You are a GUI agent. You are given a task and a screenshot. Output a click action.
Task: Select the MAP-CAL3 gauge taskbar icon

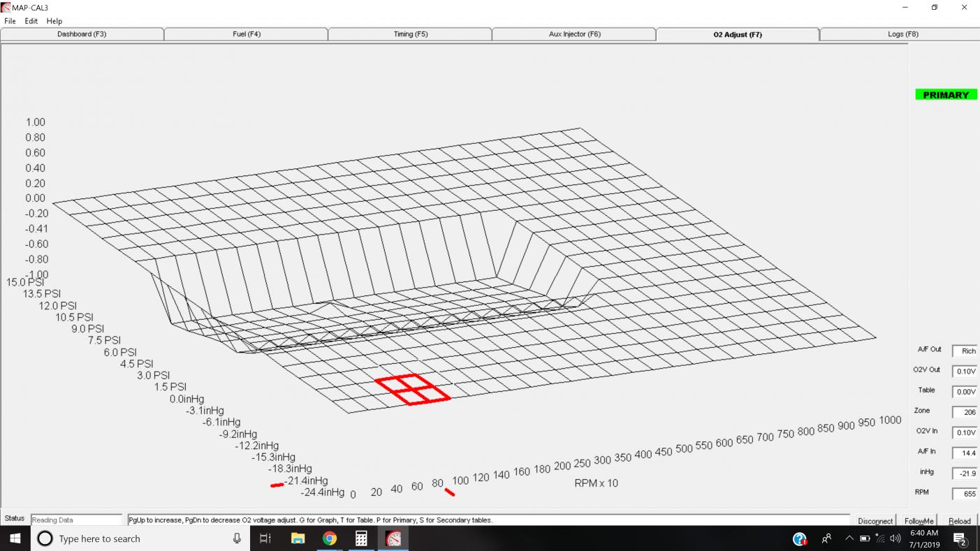394,538
